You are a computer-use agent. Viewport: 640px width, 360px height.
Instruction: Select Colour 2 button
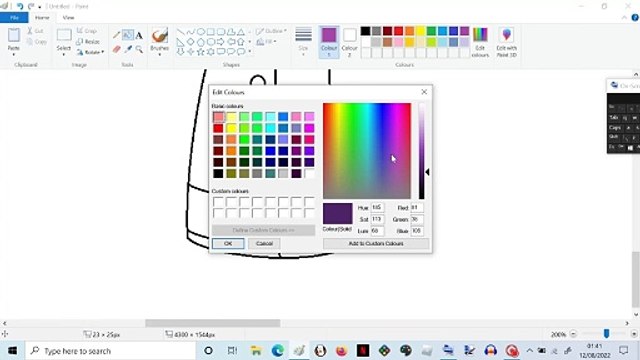coord(349,42)
